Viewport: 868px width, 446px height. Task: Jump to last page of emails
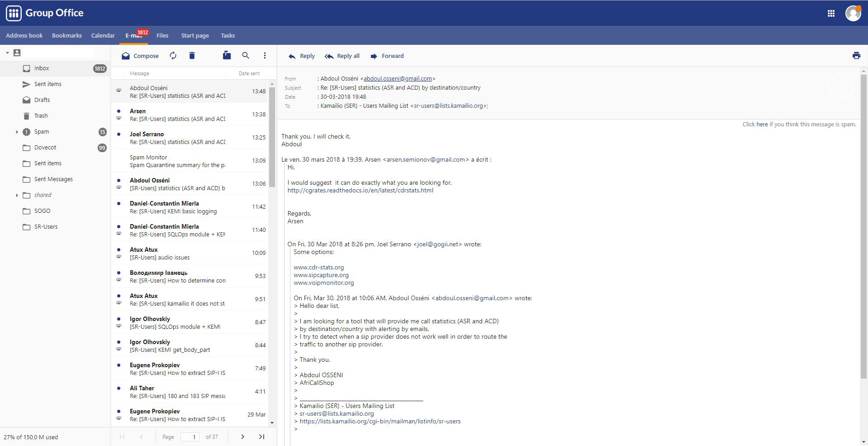coord(261,437)
